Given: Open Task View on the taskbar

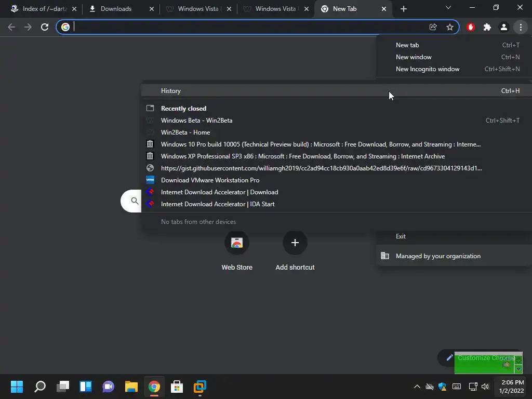Looking at the screenshot, I should pos(63,387).
